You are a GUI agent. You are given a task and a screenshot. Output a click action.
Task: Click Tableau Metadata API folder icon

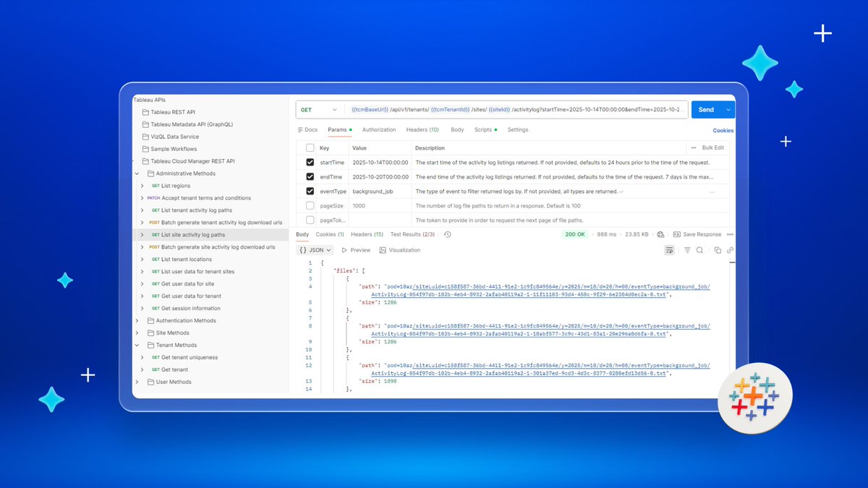[x=145, y=124]
